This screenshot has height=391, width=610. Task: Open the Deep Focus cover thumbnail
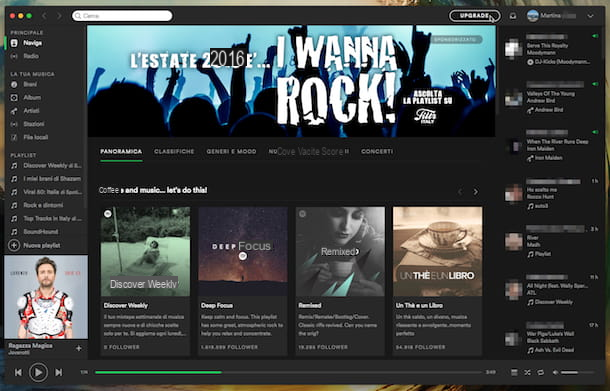(x=243, y=251)
